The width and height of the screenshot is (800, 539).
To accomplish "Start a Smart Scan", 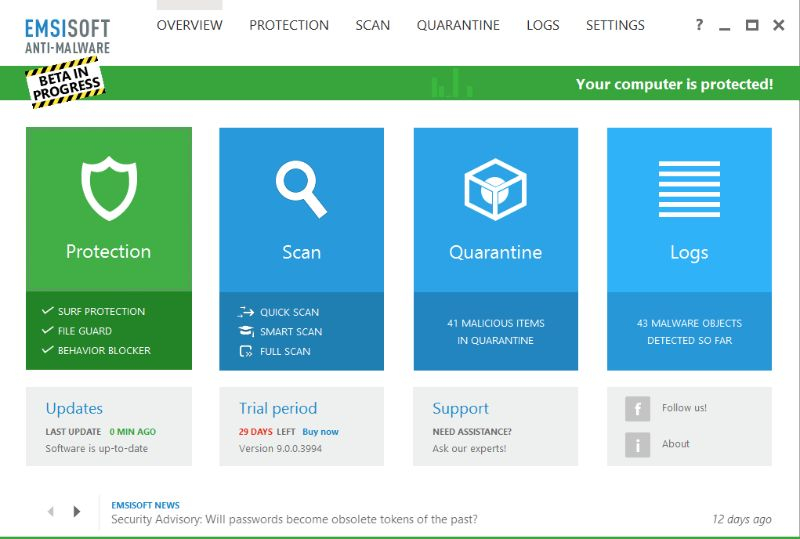I will [291, 332].
